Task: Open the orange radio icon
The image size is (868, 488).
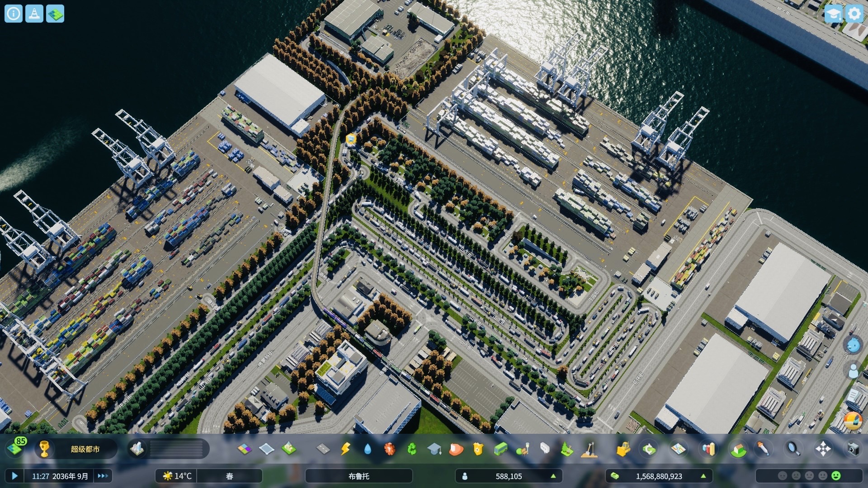Action: 853,421
